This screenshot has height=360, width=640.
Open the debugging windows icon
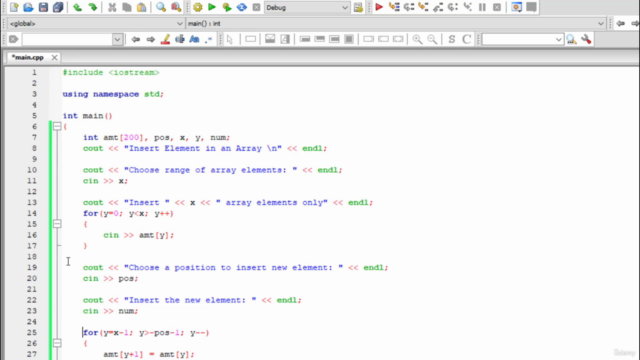[516, 7]
